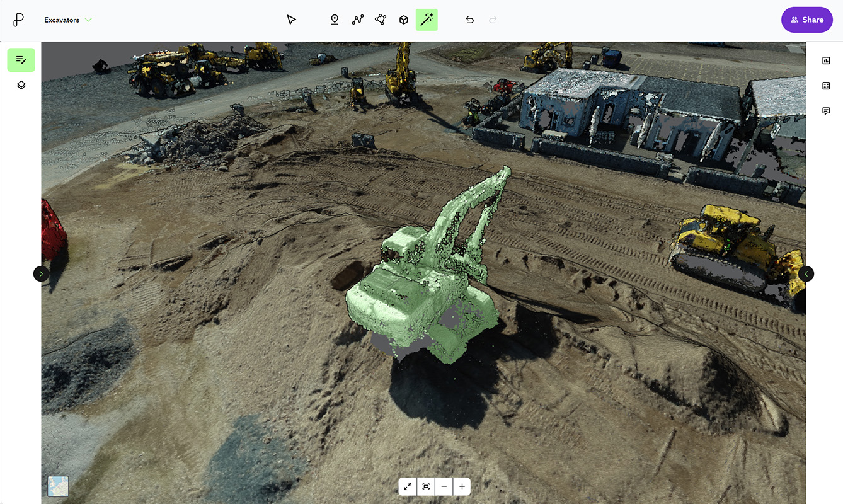The width and height of the screenshot is (843, 504).
Task: Open the statistics panel
Action: click(826, 60)
